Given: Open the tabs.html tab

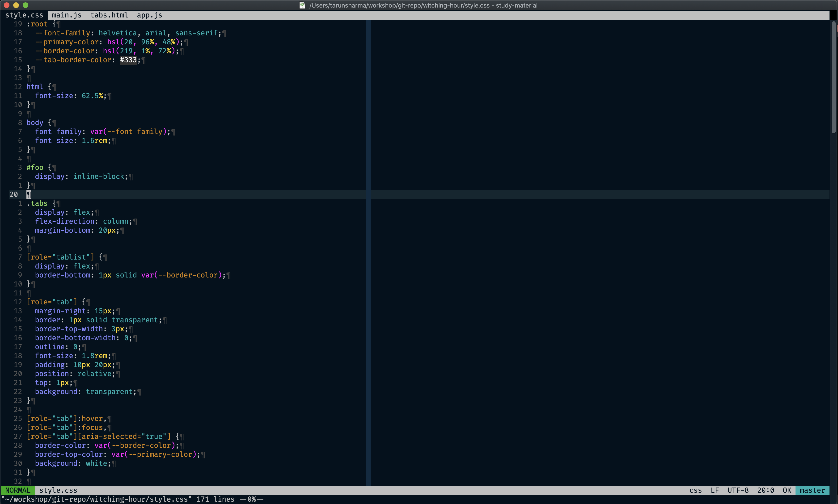Looking at the screenshot, I should pos(109,15).
